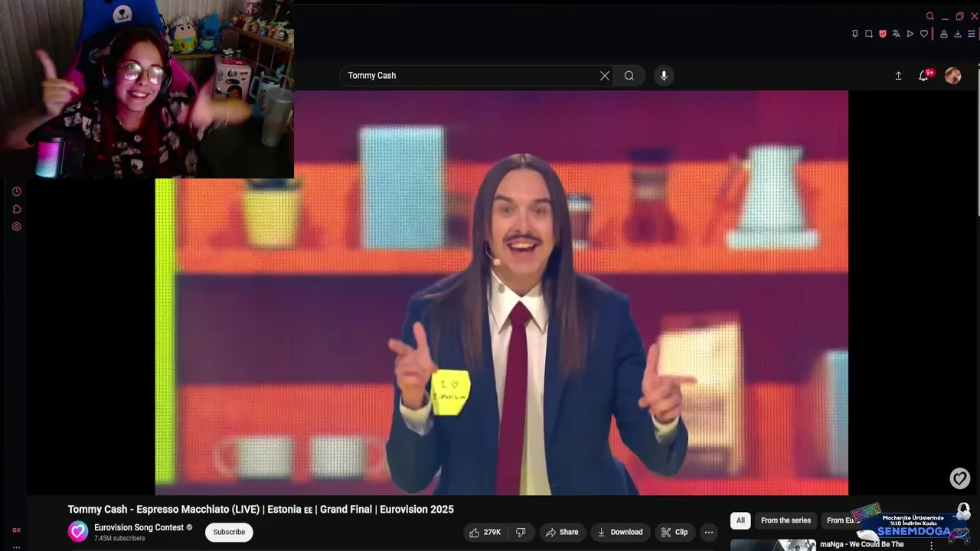The image size is (980, 551).
Task: Click the page vertical scrollbar
Action: tap(978, 142)
